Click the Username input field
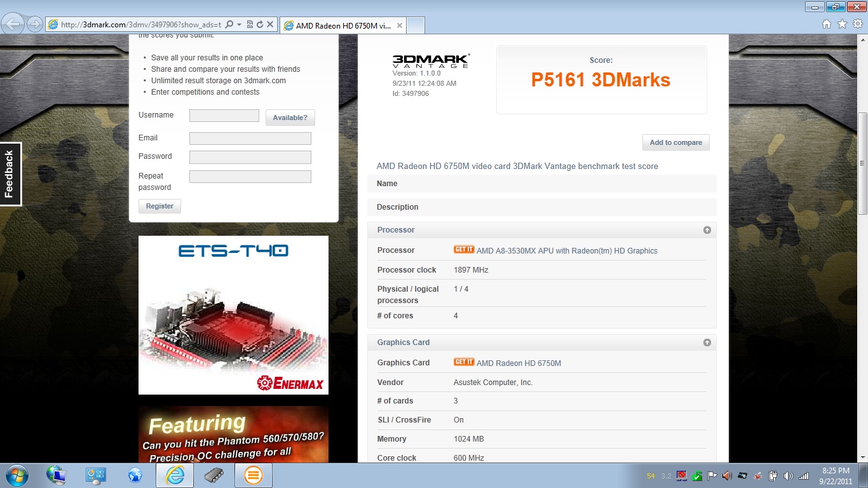Viewport: 868px width, 488px height. [x=224, y=116]
